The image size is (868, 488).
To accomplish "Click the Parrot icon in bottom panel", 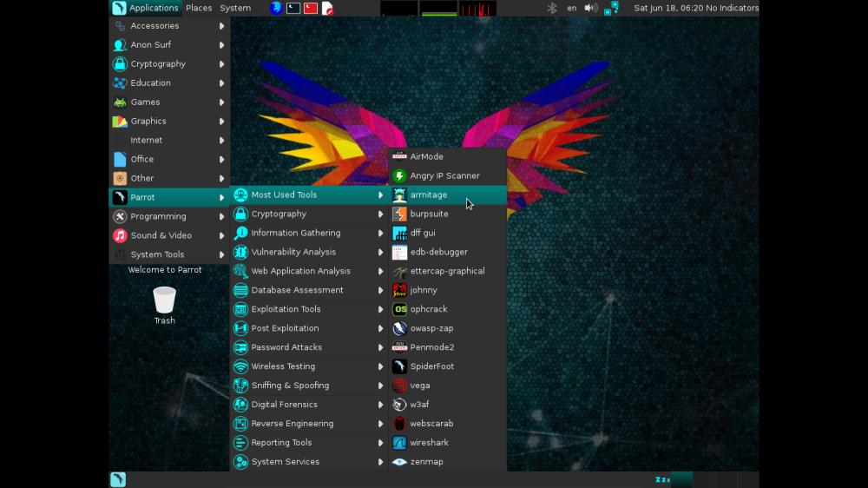I will click(118, 479).
